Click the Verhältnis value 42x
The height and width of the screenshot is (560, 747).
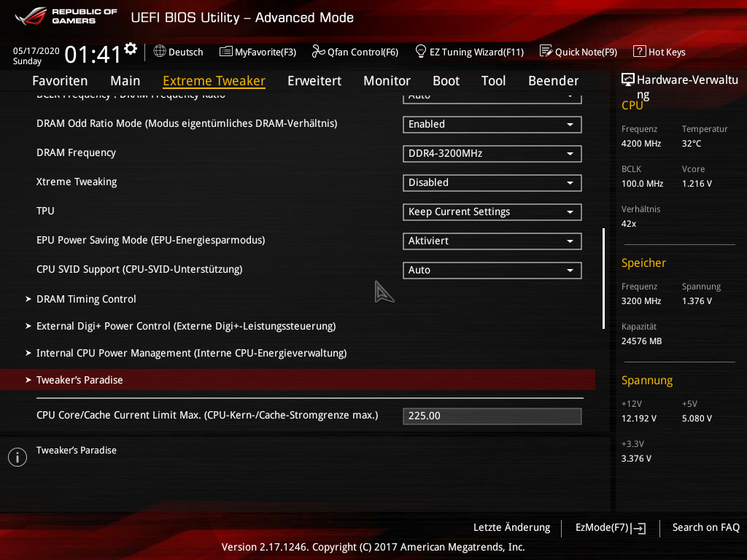point(629,223)
